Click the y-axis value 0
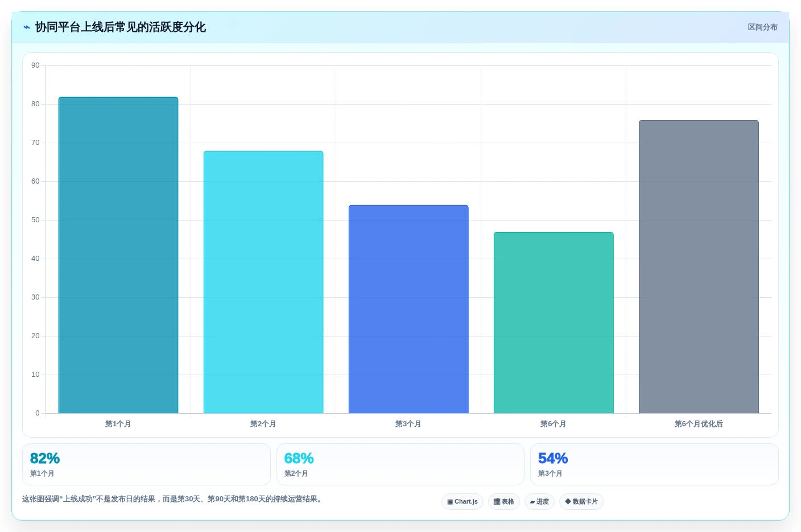The width and height of the screenshot is (801, 532). pyautogui.click(x=38, y=413)
